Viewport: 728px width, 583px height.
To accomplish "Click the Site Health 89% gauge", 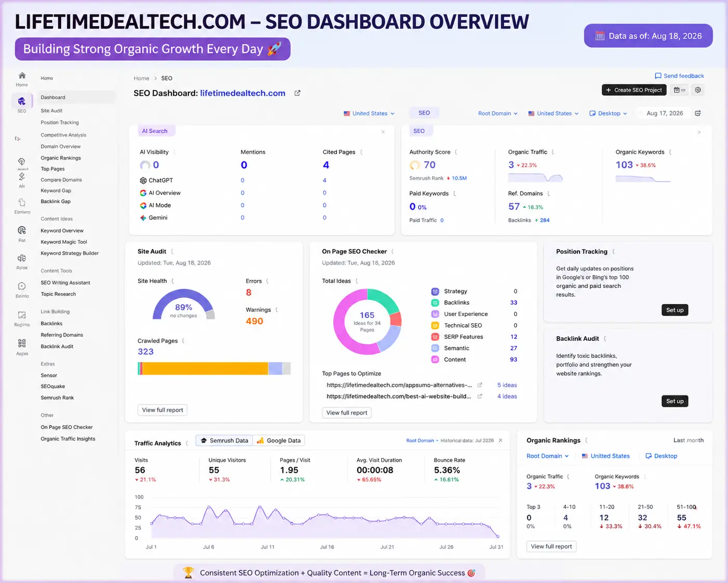I will point(183,304).
